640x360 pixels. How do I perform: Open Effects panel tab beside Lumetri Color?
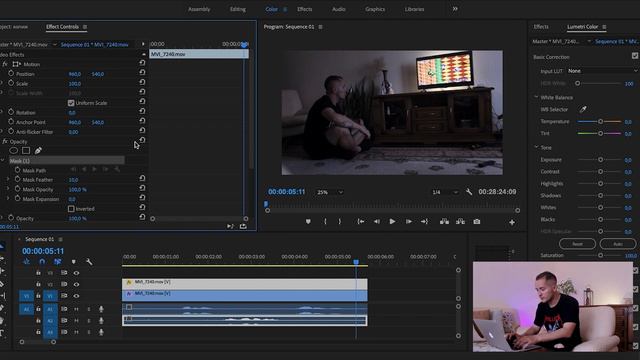tap(541, 27)
